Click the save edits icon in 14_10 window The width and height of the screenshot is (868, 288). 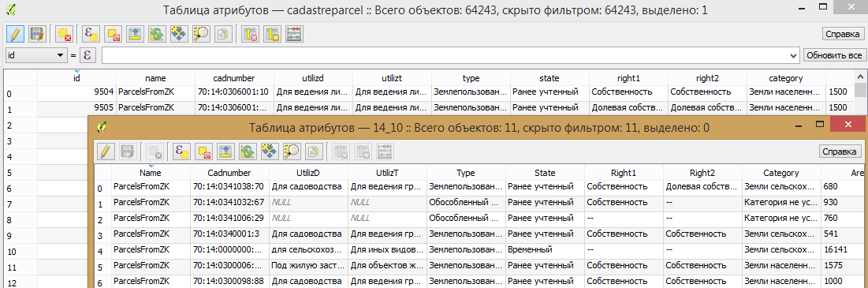(127, 151)
